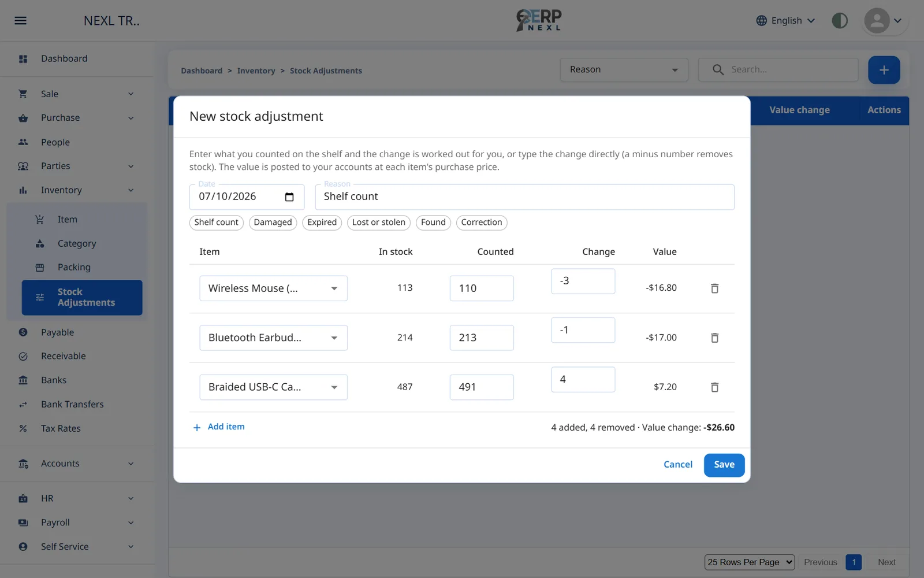
Task: Expand the Parties menu chevron
Action: tap(131, 166)
